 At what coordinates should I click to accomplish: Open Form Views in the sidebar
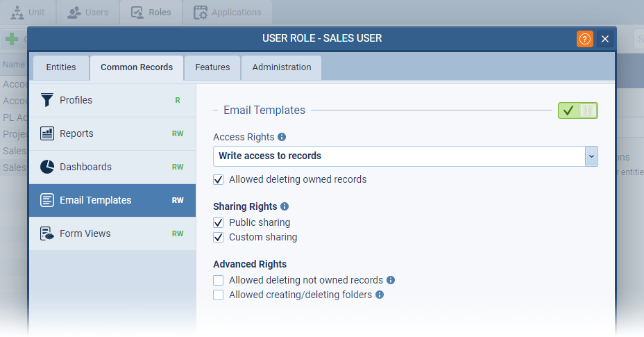[112, 233]
